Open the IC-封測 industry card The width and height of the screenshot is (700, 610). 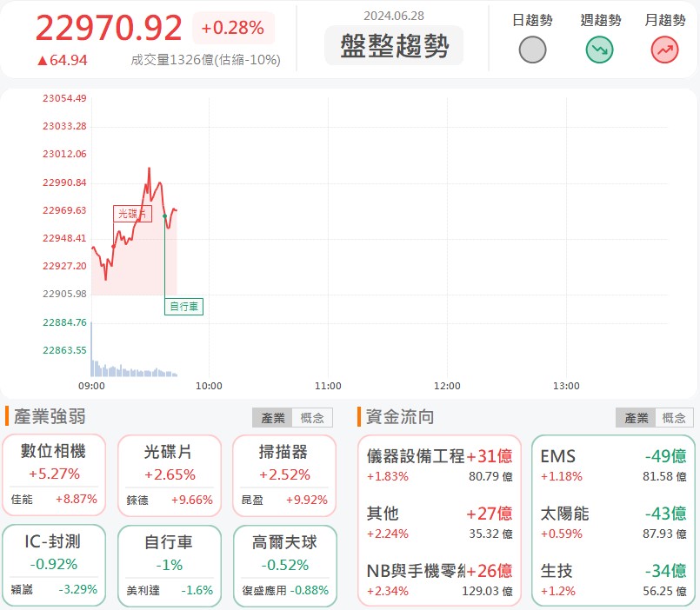point(54,566)
